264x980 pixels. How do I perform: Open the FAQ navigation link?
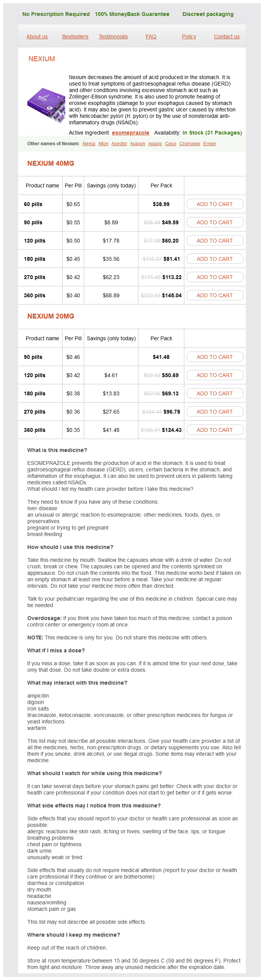pyautogui.click(x=151, y=36)
